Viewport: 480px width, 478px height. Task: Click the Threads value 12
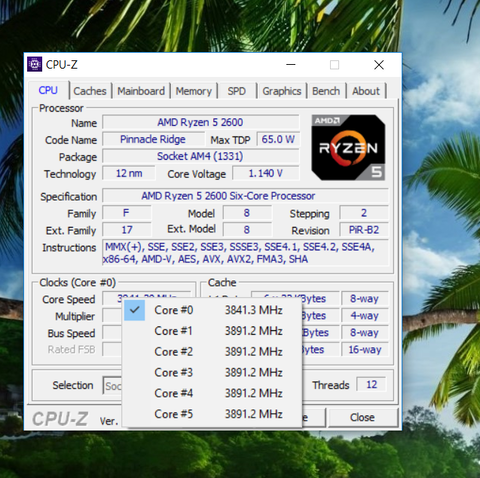371,385
